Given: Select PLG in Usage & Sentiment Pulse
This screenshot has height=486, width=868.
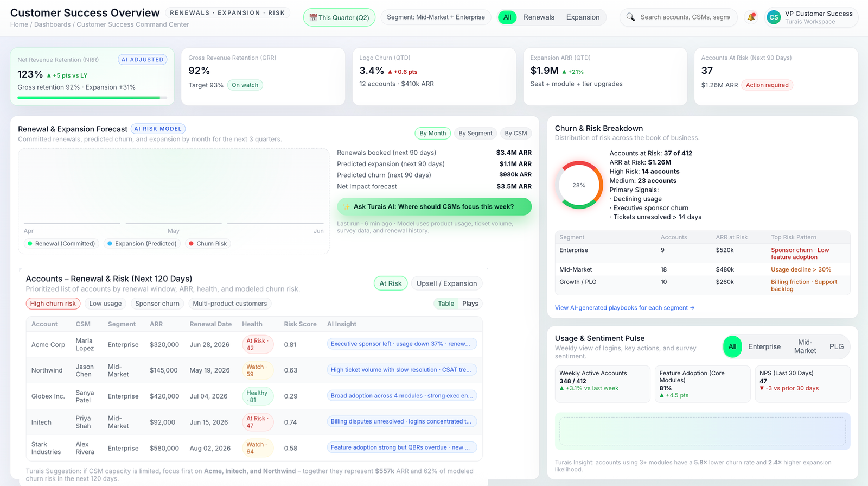Looking at the screenshot, I should 837,346.
